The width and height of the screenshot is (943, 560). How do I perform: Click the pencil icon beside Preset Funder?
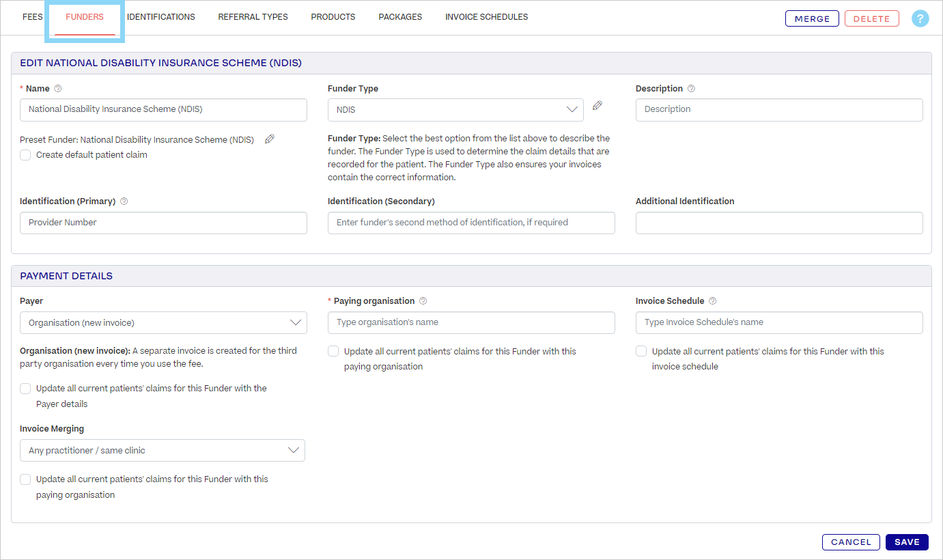click(x=270, y=139)
